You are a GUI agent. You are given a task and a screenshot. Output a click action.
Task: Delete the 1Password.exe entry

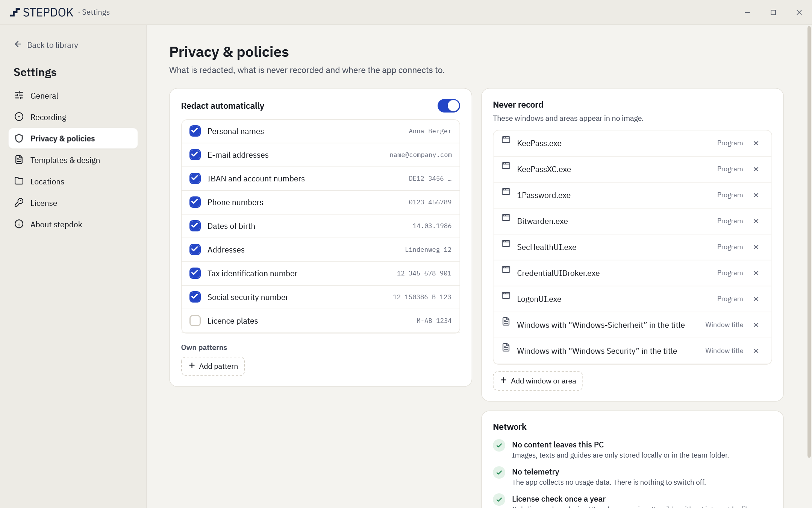pos(756,195)
